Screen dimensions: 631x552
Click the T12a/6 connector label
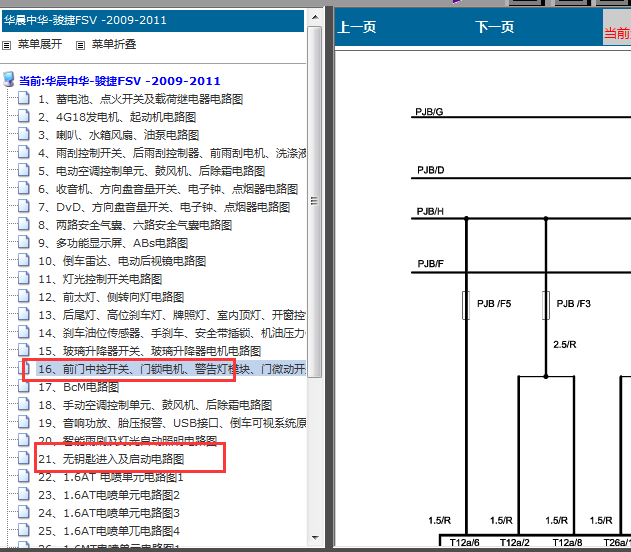(464, 542)
